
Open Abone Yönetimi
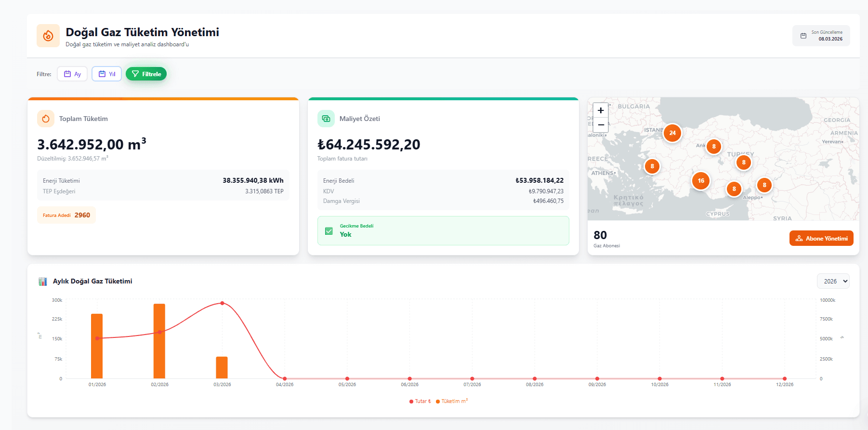[x=821, y=239]
